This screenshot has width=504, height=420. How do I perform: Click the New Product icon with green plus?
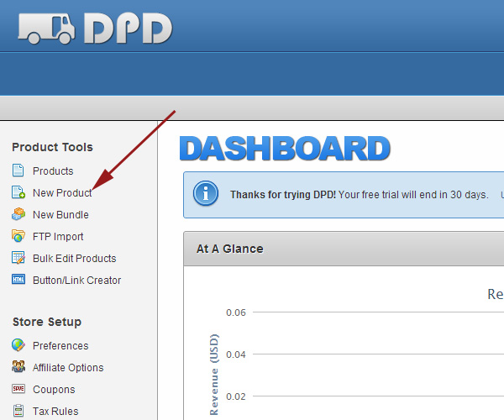tap(18, 192)
